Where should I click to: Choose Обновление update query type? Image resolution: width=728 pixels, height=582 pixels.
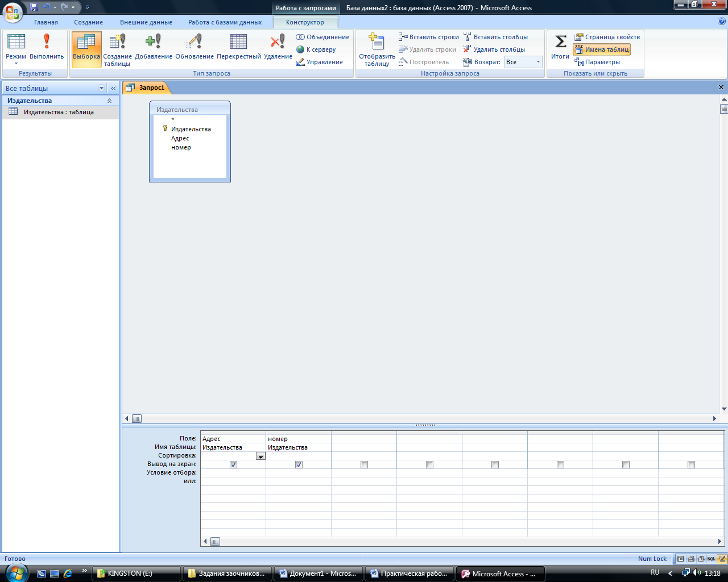tap(195, 49)
